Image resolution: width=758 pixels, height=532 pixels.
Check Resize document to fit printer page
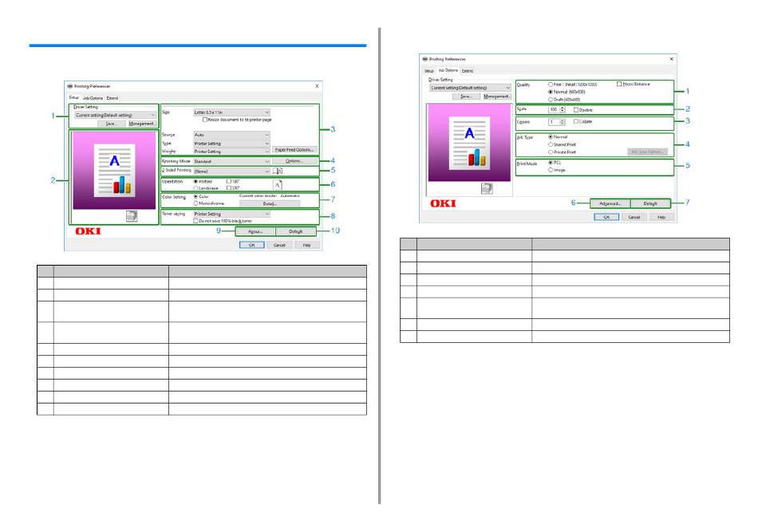205,120
